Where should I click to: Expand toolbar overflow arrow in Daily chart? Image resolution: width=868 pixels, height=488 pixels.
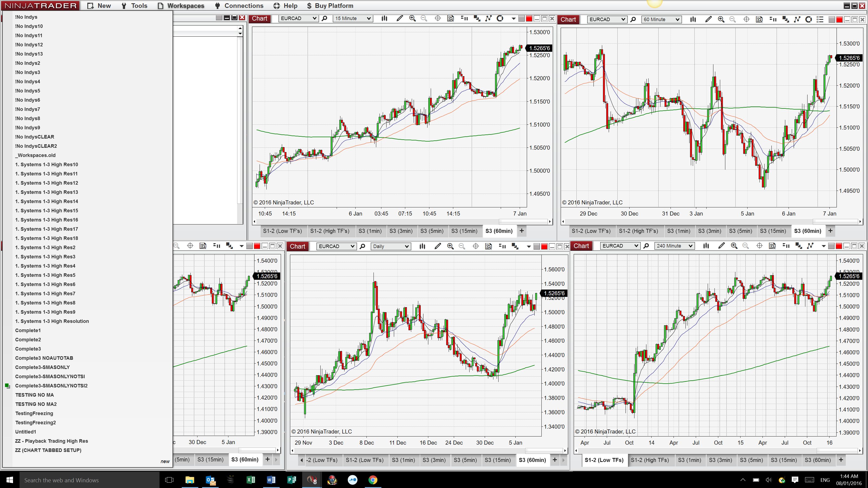coord(529,246)
